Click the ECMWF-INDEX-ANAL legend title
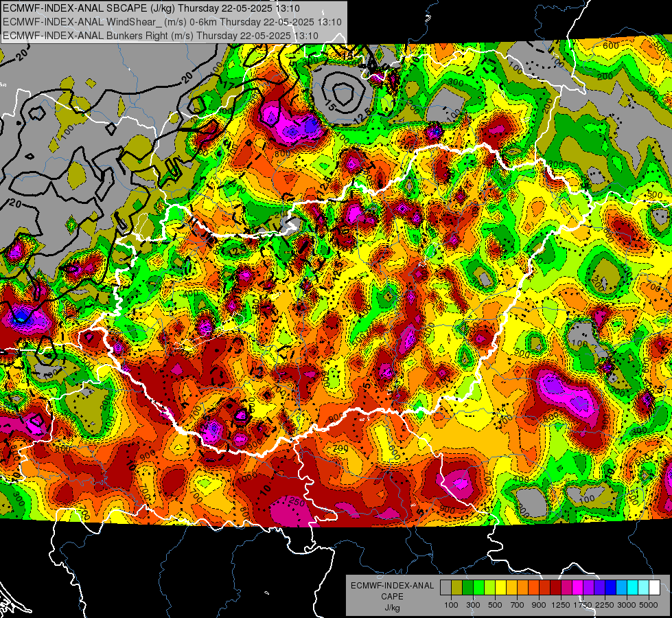 click(x=392, y=586)
